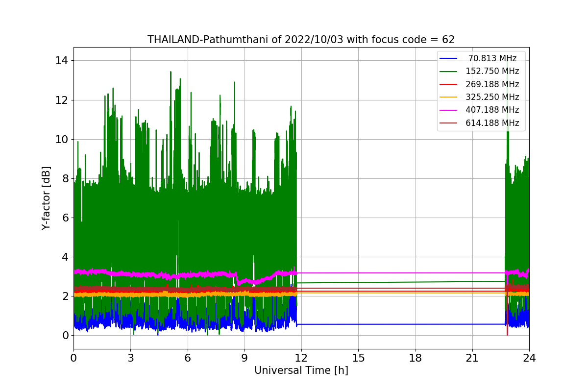The height and width of the screenshot is (392, 588).
Task: Select the 325.250 MHz legend label
Action: pyautogui.click(x=492, y=97)
